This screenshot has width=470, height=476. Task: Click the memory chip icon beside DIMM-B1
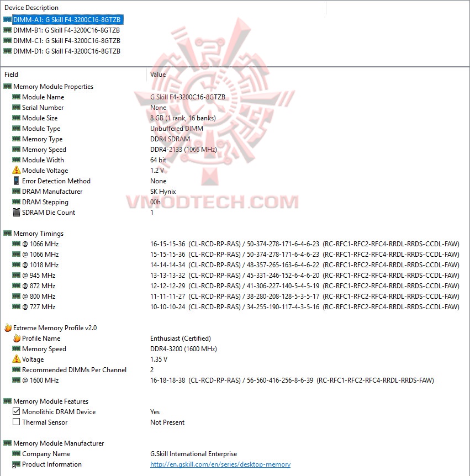[x=7, y=30]
